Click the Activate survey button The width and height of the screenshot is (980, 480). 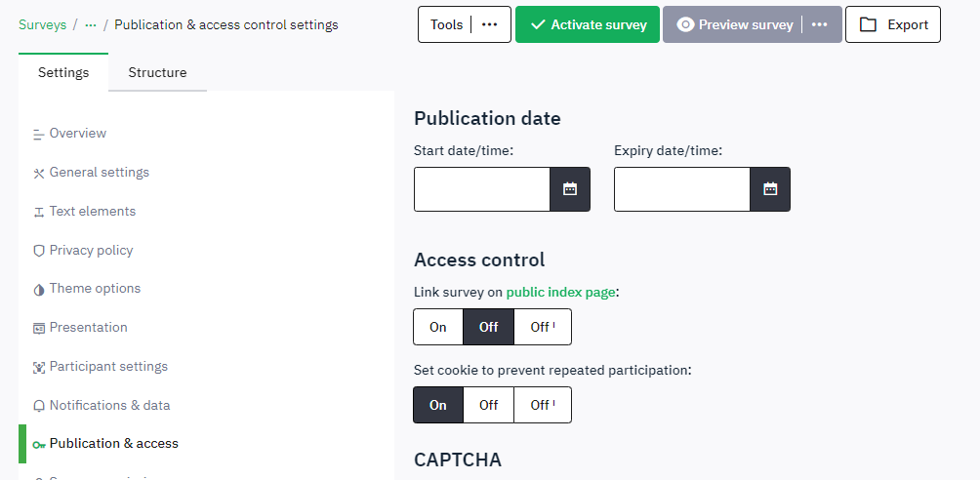tap(588, 24)
